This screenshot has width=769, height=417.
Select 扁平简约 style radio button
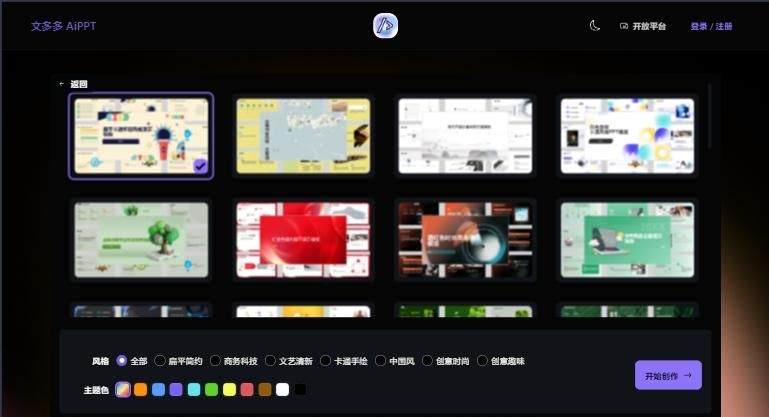160,361
